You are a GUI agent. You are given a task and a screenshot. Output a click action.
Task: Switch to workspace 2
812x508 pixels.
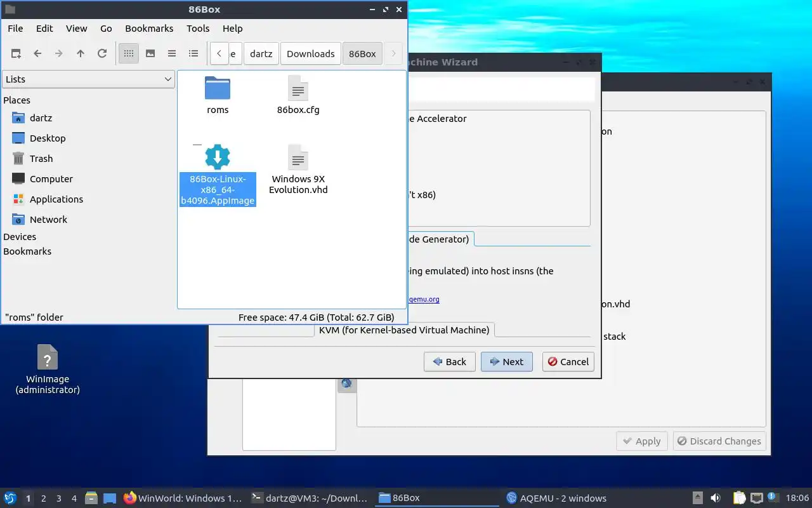pos(44,498)
